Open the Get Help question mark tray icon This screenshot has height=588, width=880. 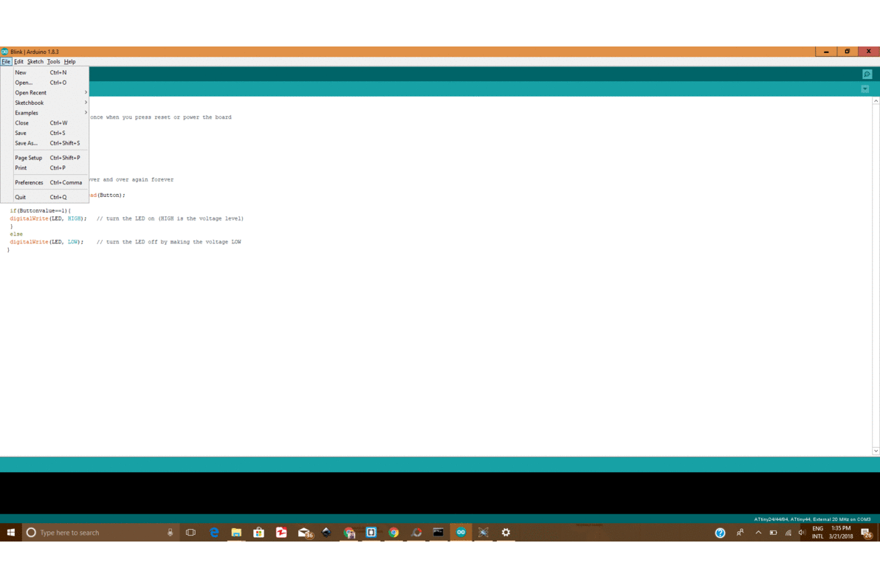click(720, 533)
